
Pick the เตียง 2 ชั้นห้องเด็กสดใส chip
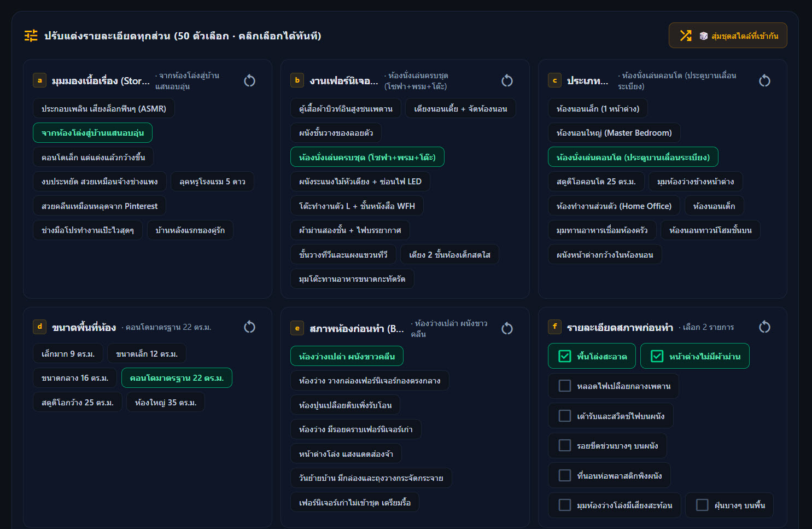[449, 254]
